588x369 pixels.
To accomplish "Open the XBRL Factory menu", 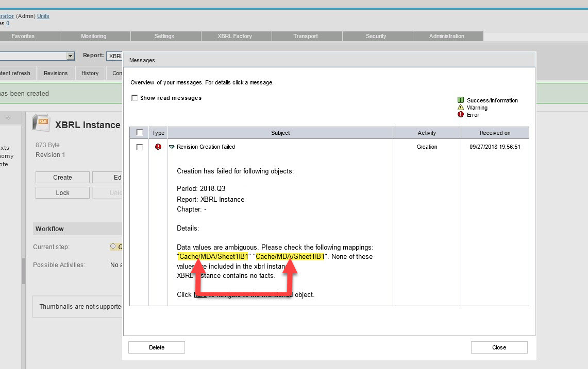I will pos(235,37).
